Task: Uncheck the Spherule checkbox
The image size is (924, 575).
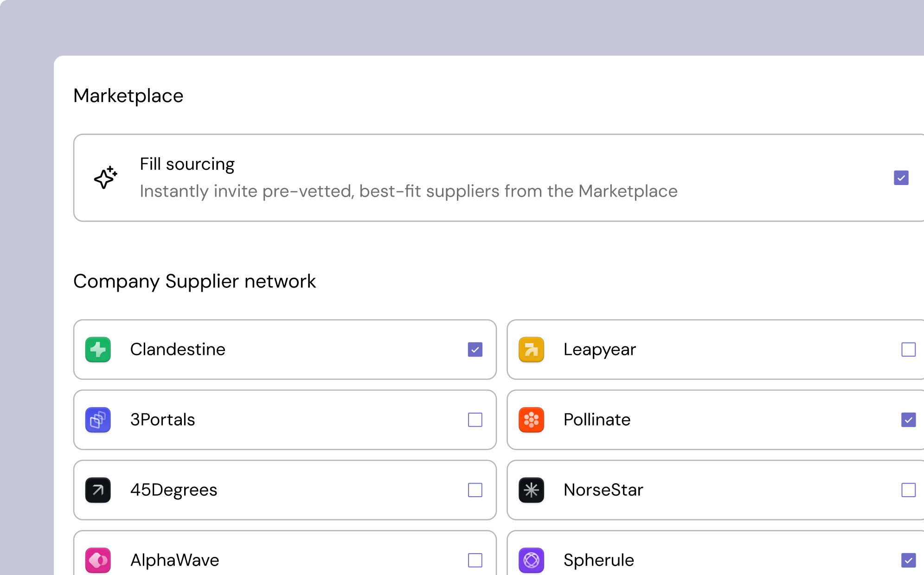Action: [x=908, y=560]
